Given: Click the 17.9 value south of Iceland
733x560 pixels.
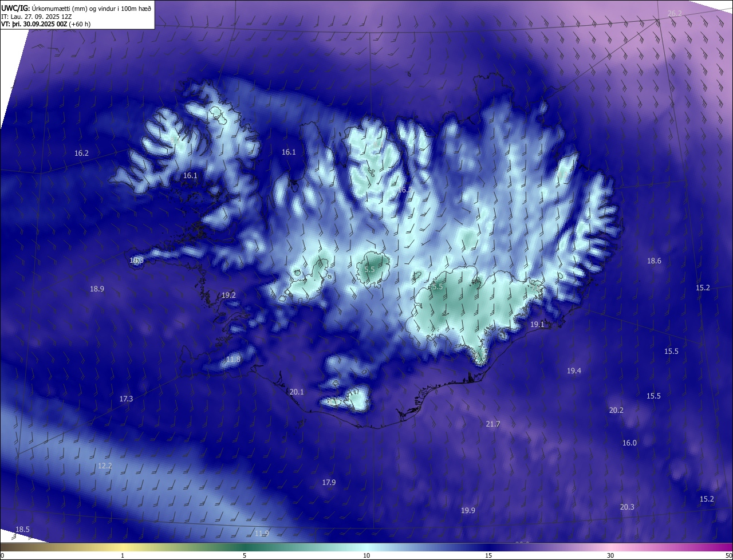Looking at the screenshot, I should [329, 483].
